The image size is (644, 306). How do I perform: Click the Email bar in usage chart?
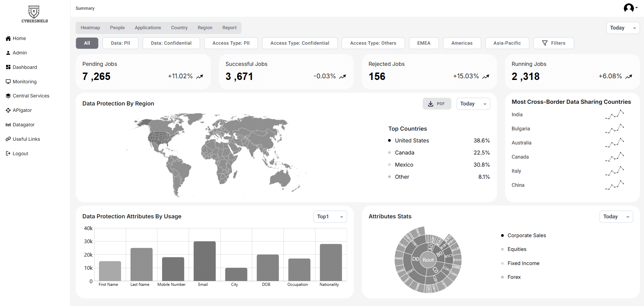(204, 261)
